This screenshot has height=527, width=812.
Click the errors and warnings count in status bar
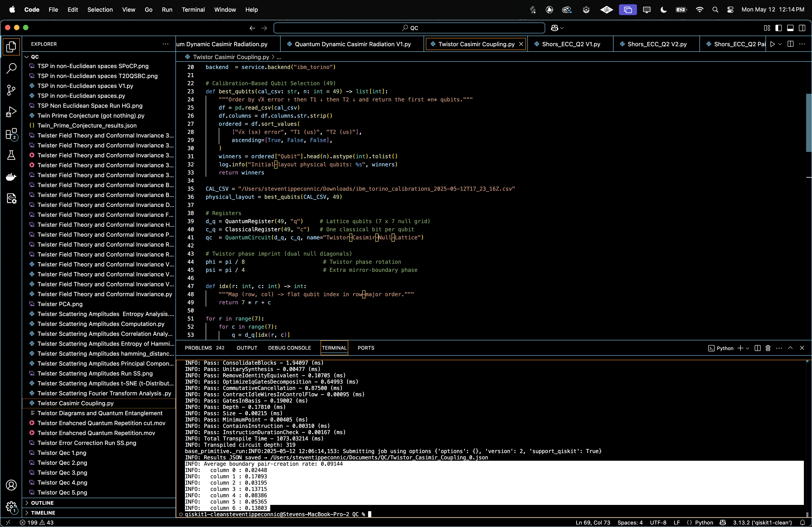pyautogui.click(x=37, y=522)
